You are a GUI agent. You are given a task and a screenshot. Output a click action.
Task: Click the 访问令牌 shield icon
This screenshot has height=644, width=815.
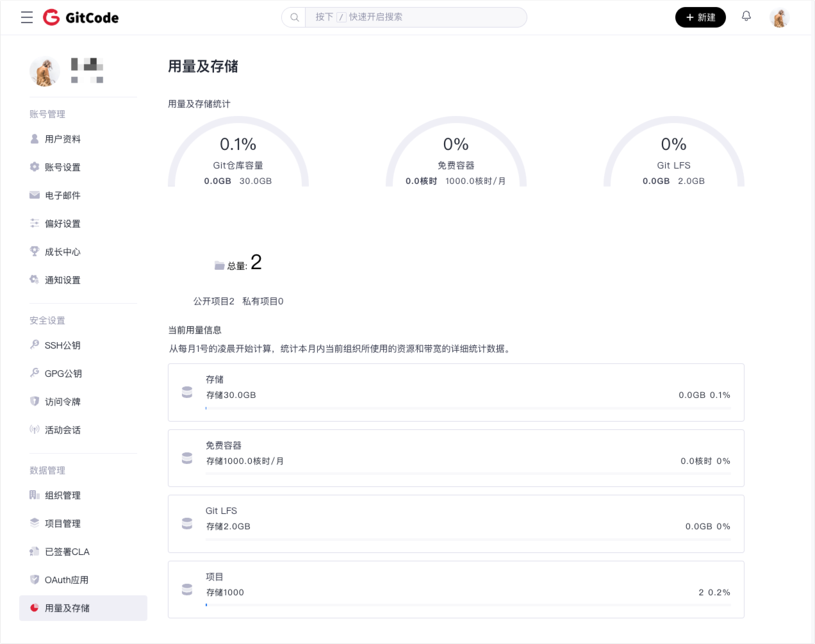click(x=35, y=401)
